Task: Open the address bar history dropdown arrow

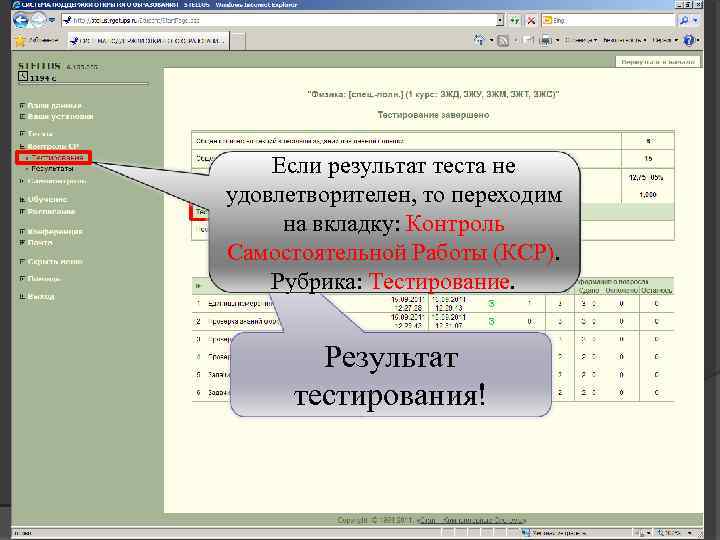Action: pos(500,20)
